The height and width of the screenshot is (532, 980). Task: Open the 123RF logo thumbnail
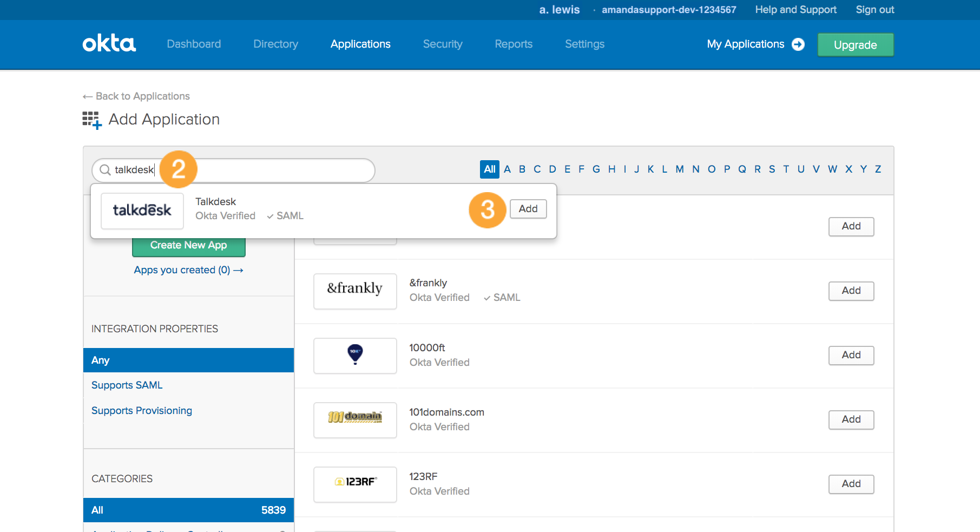[355, 484]
